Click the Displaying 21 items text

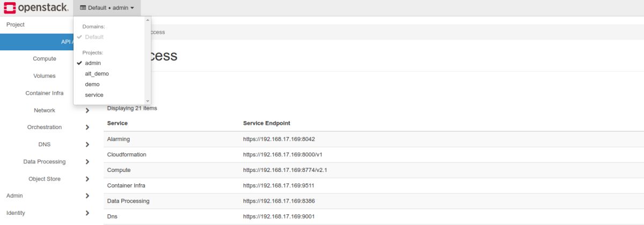click(132, 108)
